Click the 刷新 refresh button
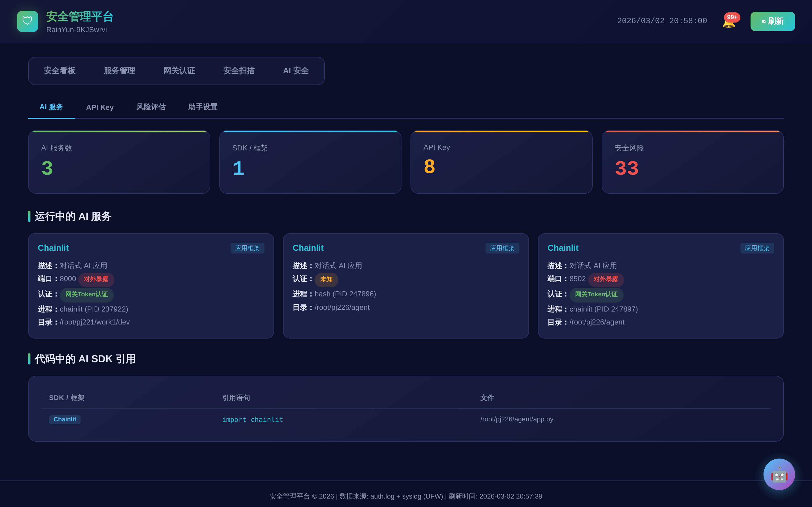The width and height of the screenshot is (812, 507). 773,21
